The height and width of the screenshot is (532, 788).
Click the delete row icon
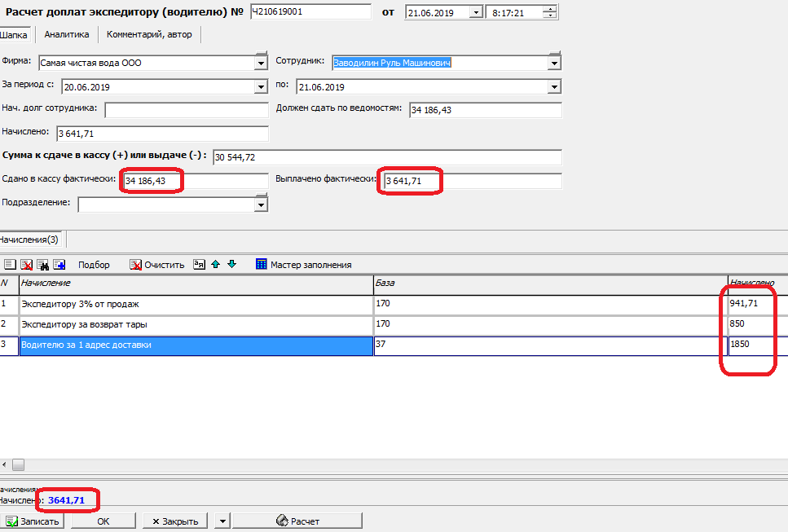tap(27, 265)
